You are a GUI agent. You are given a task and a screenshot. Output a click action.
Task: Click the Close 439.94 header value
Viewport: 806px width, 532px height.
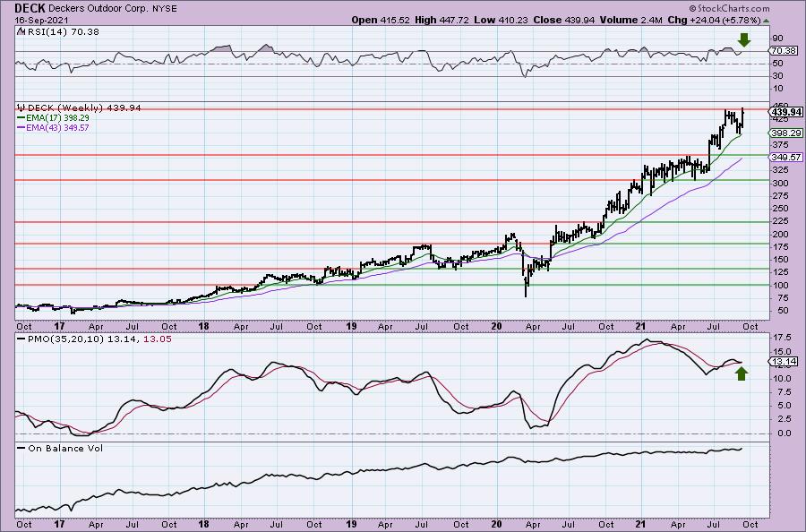point(564,20)
